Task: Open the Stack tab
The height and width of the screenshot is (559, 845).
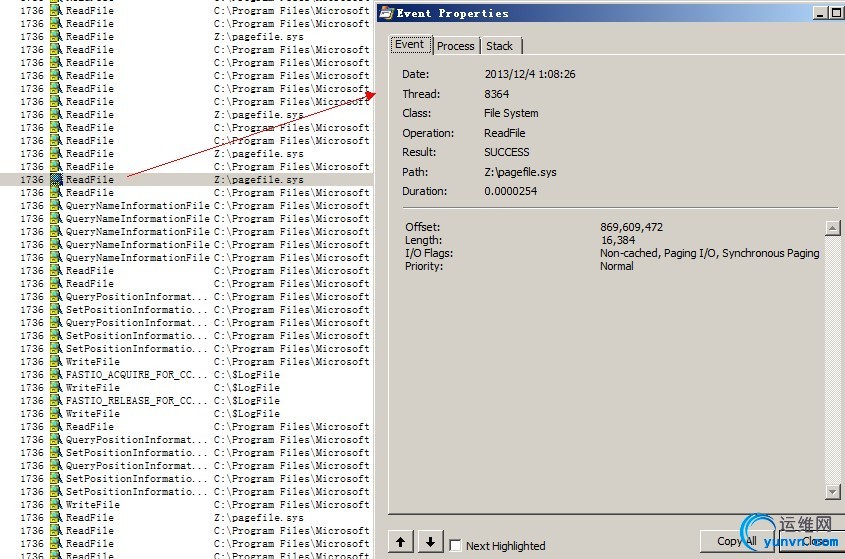Action: point(500,46)
